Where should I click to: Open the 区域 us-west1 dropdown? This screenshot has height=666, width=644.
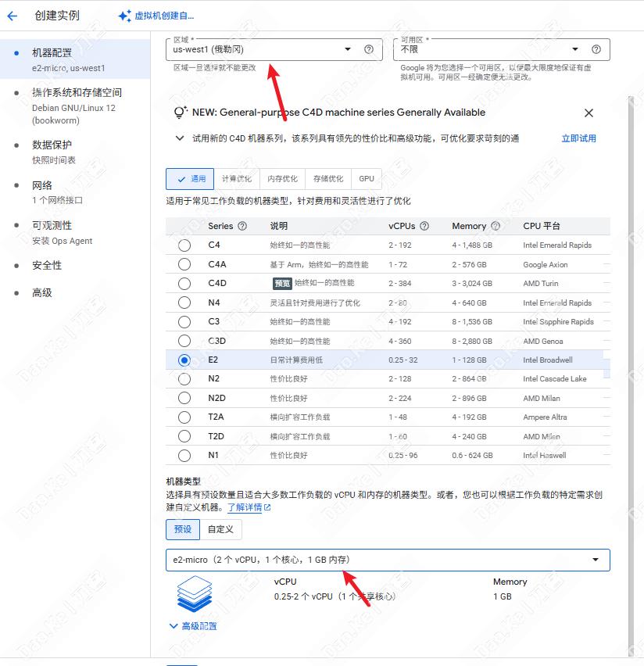tap(274, 50)
